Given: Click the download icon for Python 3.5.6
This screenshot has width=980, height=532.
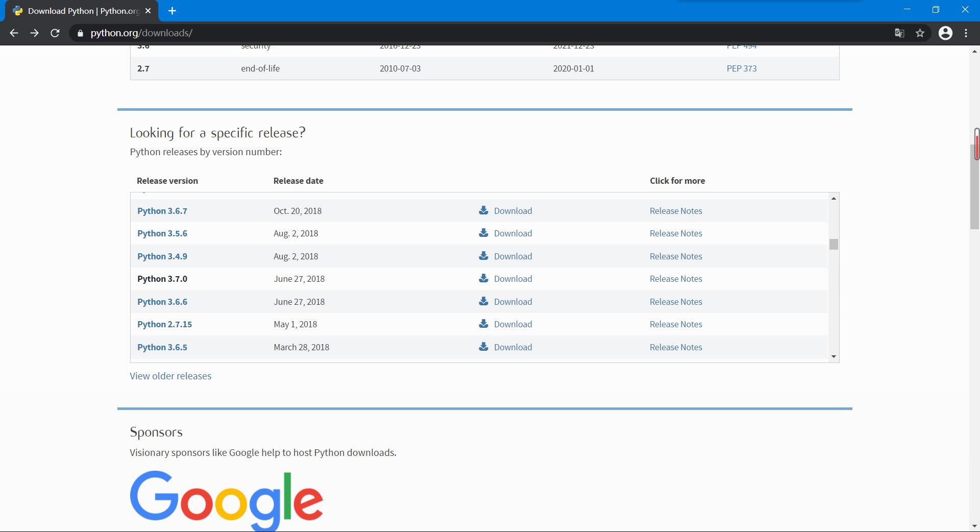Looking at the screenshot, I should (483, 233).
